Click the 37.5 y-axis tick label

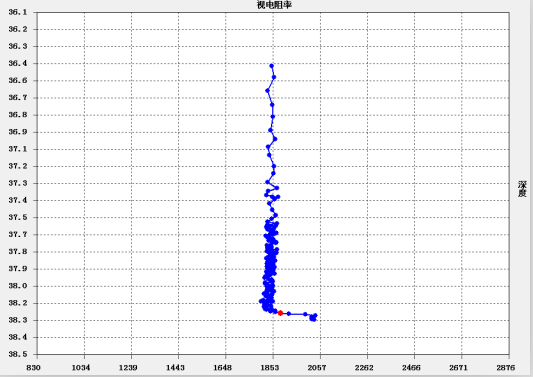coord(18,217)
